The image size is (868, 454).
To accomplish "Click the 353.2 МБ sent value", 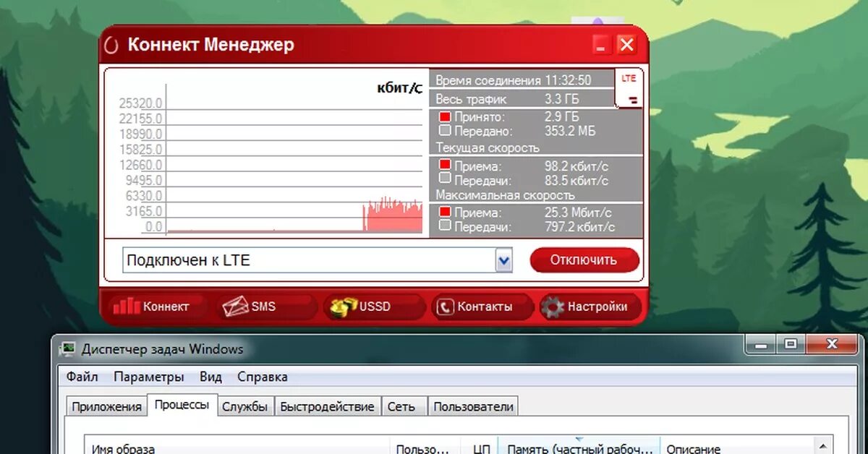I will [570, 131].
